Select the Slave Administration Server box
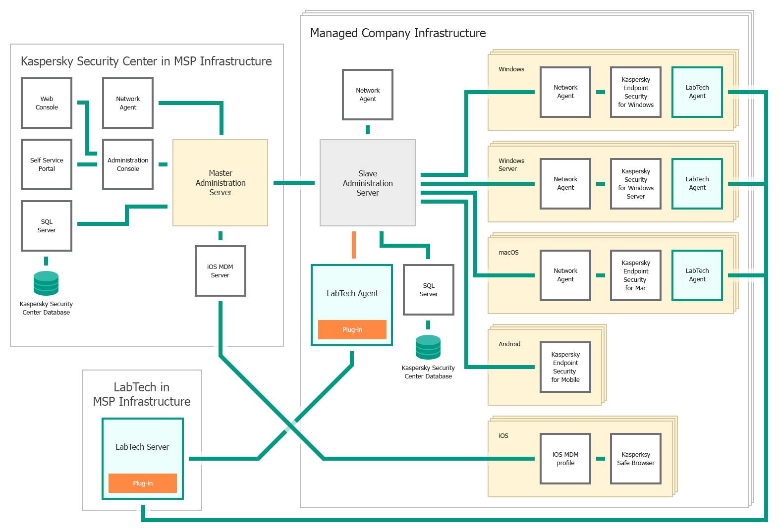The image size is (778, 532). tap(368, 183)
